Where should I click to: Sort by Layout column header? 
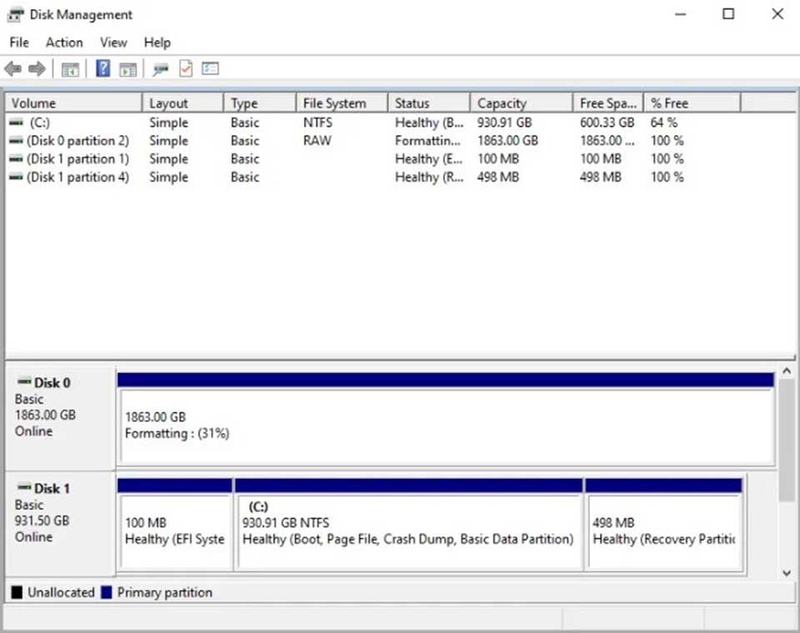[183, 103]
